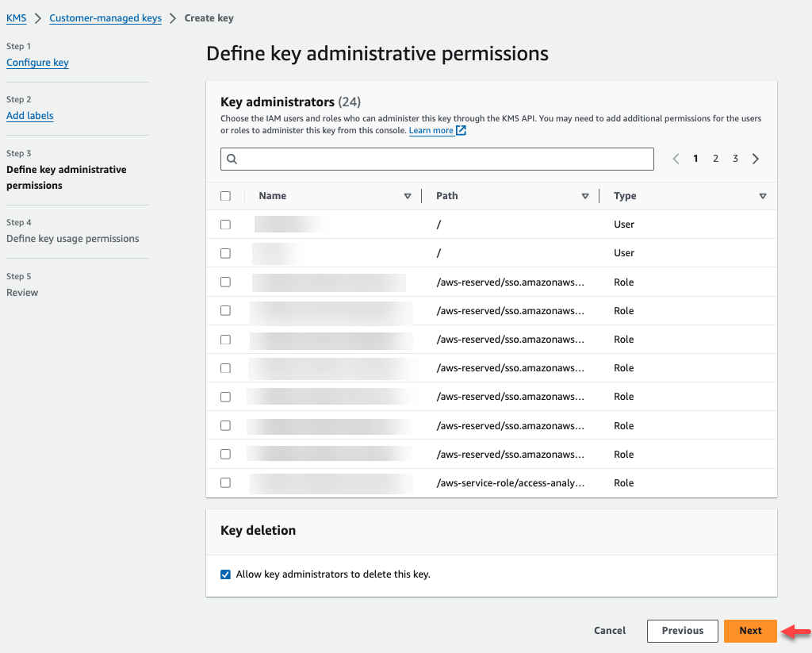Go to next page with right chevron

756,159
